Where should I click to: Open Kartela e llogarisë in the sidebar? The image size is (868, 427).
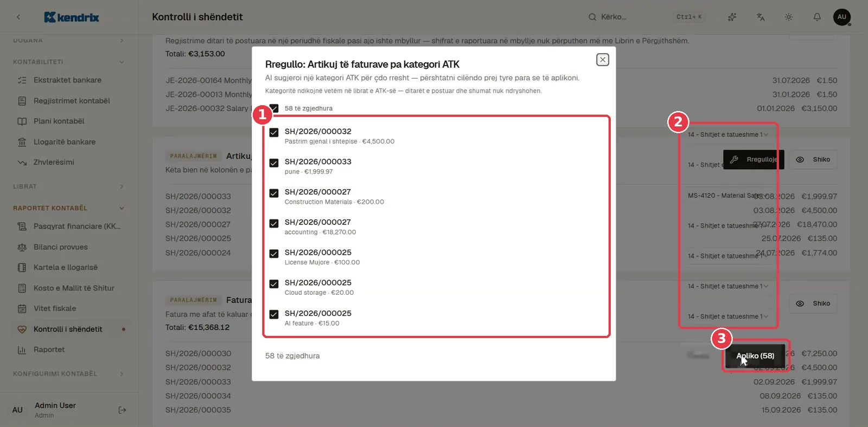71,268
